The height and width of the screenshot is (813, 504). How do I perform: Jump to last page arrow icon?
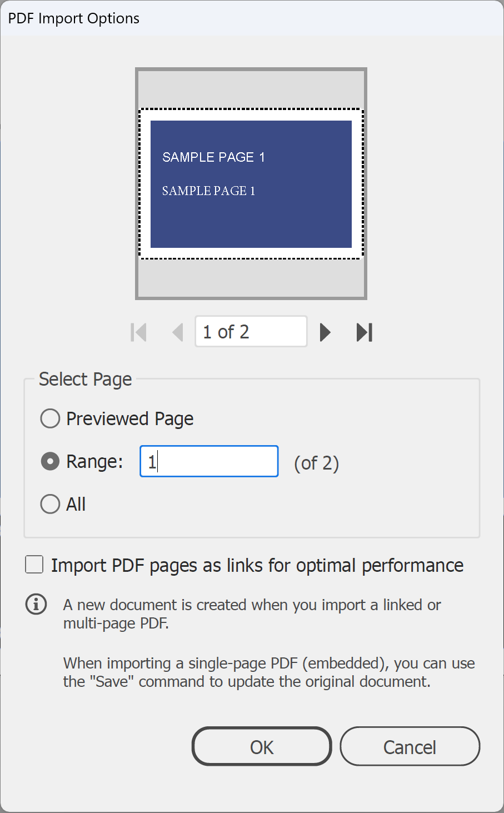[365, 332]
